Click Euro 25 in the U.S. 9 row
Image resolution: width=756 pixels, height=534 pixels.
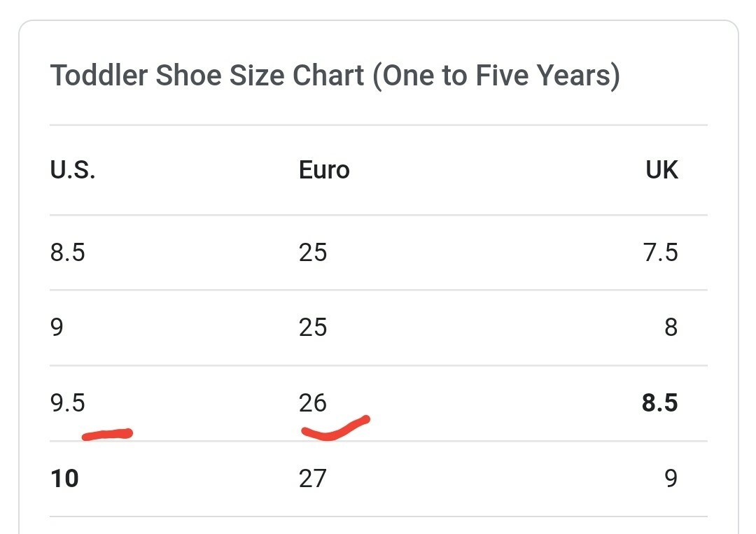coord(313,328)
